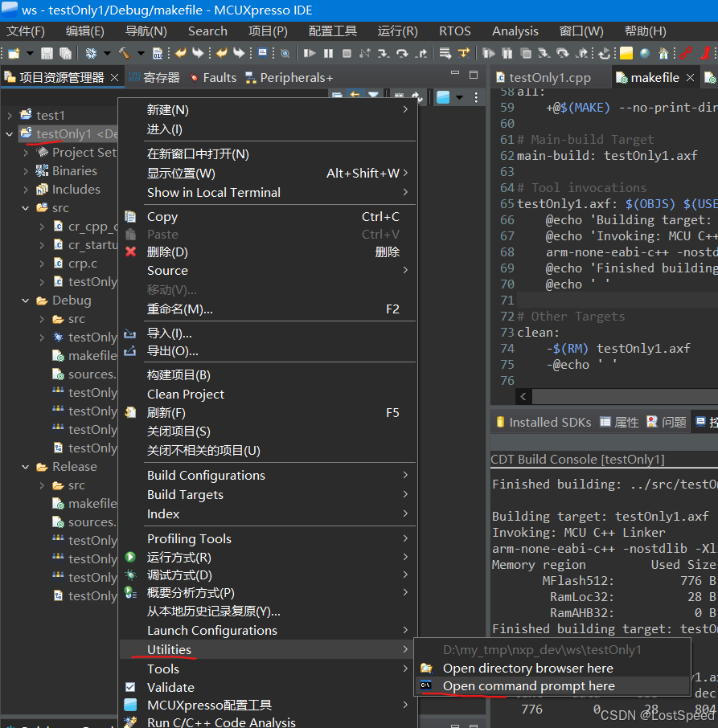Click the binary file toolbar icon
This screenshot has height=728, width=718.
[x=158, y=53]
